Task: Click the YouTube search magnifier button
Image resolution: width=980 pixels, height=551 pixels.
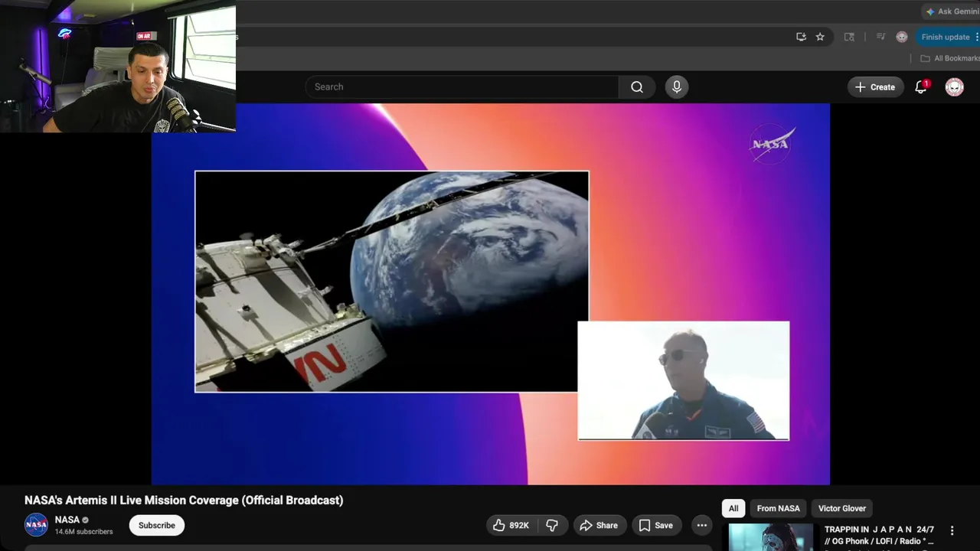Action: pyautogui.click(x=637, y=87)
